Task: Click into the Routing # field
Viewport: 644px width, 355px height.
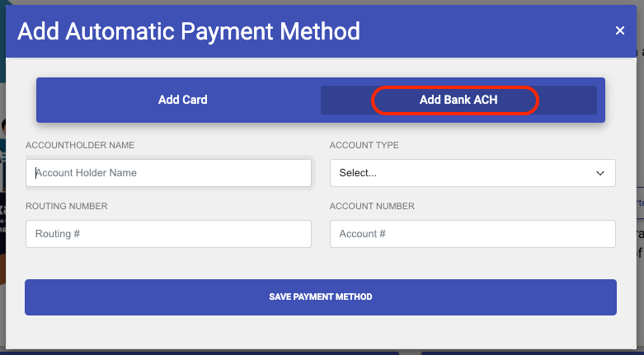Action: click(168, 234)
